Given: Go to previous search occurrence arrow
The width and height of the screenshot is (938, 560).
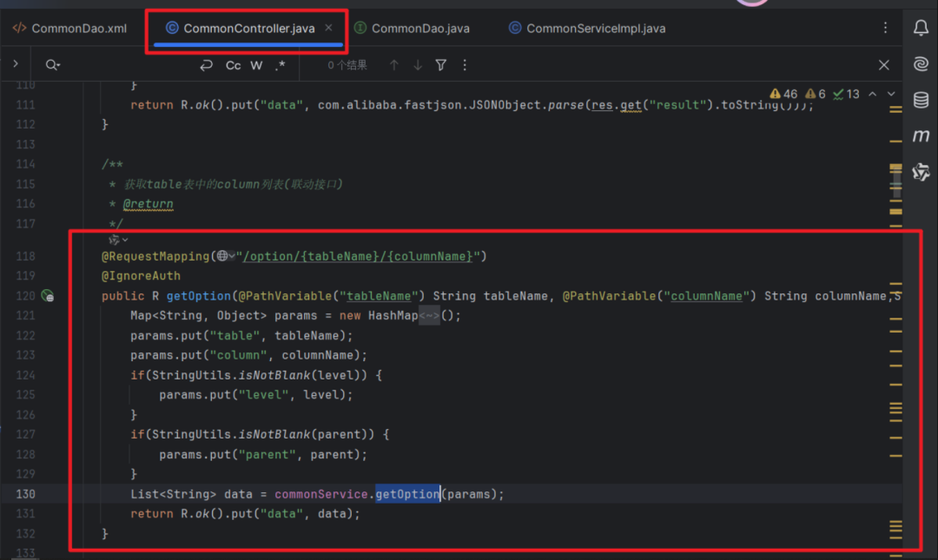Looking at the screenshot, I should click(x=393, y=64).
